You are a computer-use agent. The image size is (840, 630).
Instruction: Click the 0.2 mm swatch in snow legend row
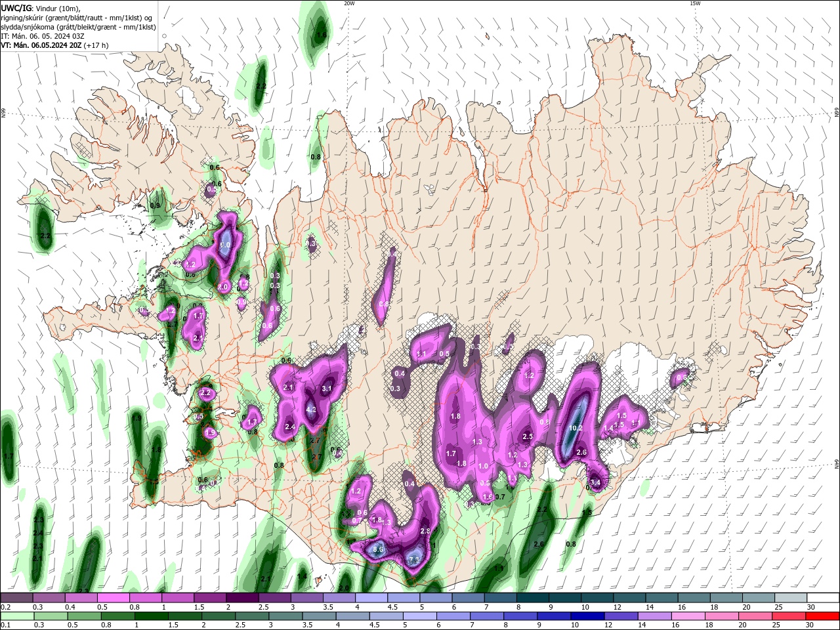(16, 598)
